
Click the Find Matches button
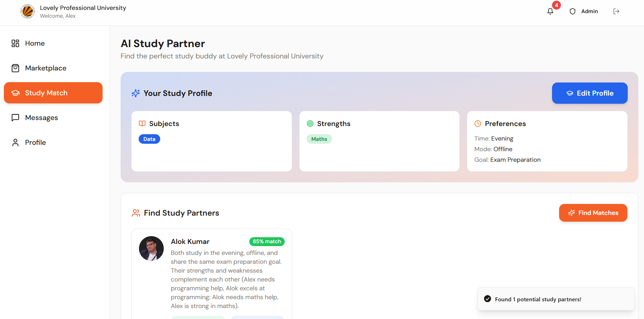593,213
